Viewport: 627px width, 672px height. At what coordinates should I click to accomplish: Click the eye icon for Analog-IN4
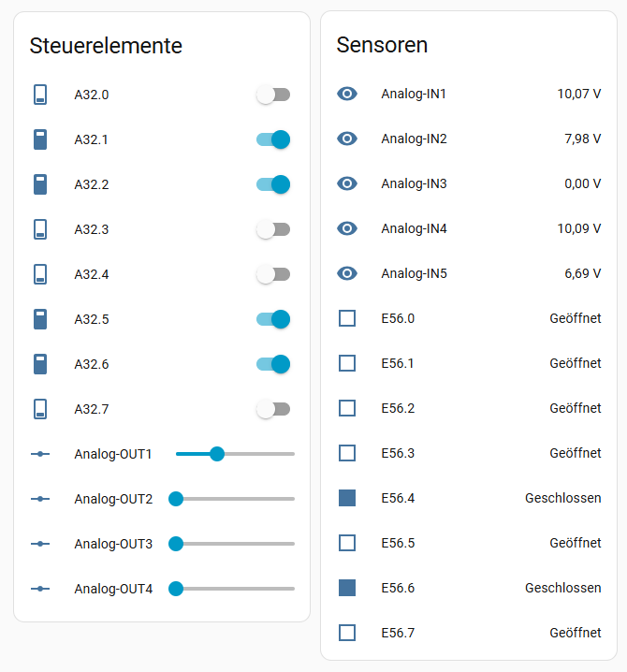coord(347,228)
